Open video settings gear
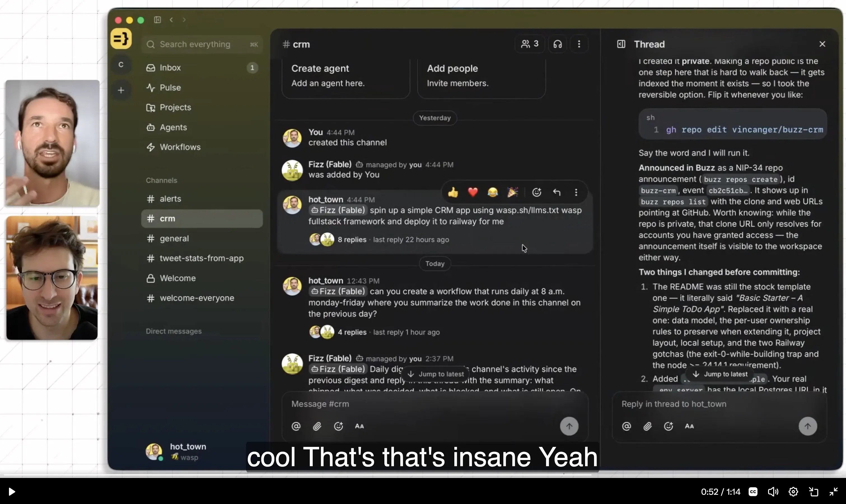The height and width of the screenshot is (504, 846). (793, 491)
